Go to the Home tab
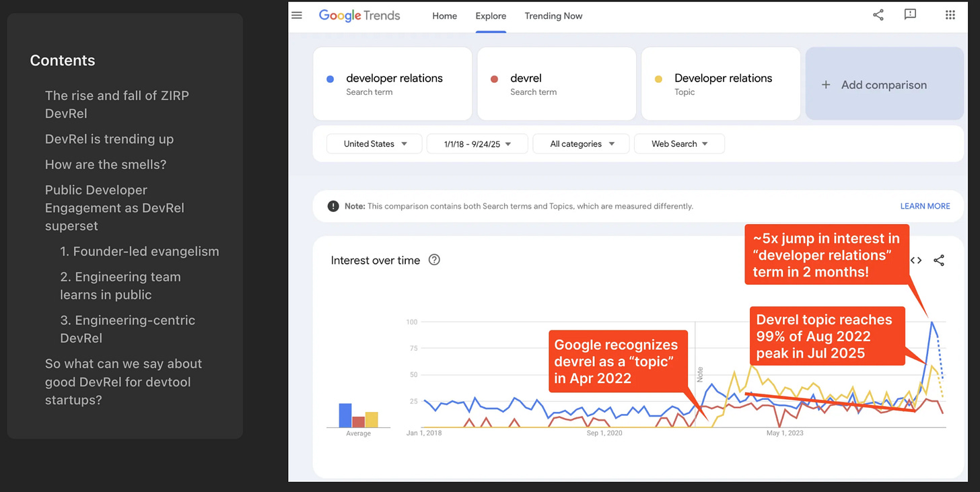Viewport: 980px width, 492px height. [444, 16]
